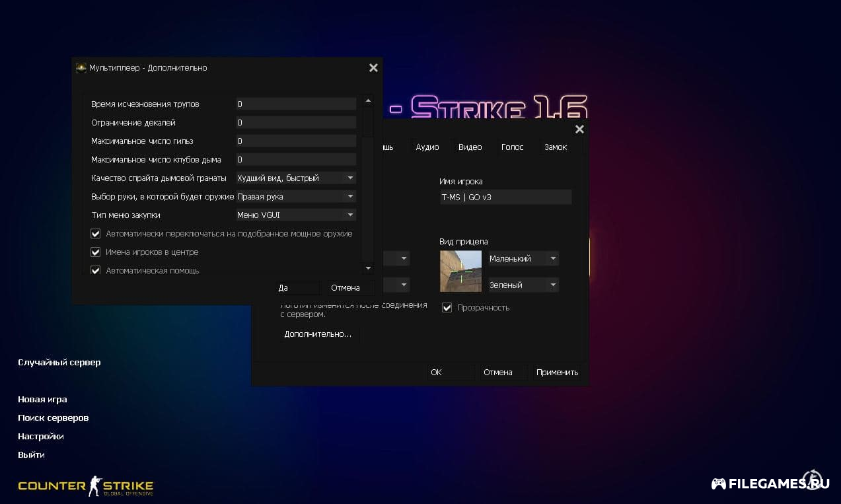The image size is (841, 504).
Task: Open weapon hand selection dropdown
Action: coord(296,196)
